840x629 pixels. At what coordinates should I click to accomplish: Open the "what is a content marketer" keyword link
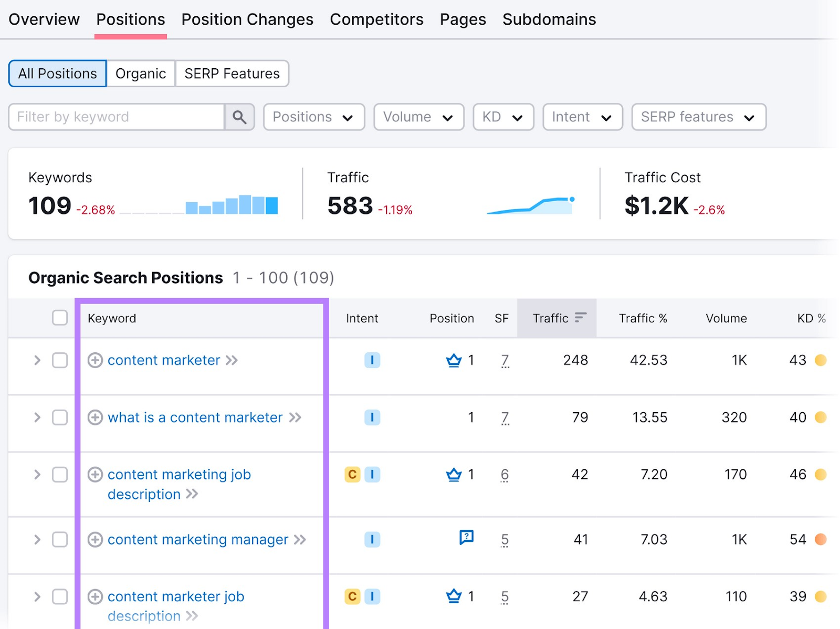(x=194, y=417)
